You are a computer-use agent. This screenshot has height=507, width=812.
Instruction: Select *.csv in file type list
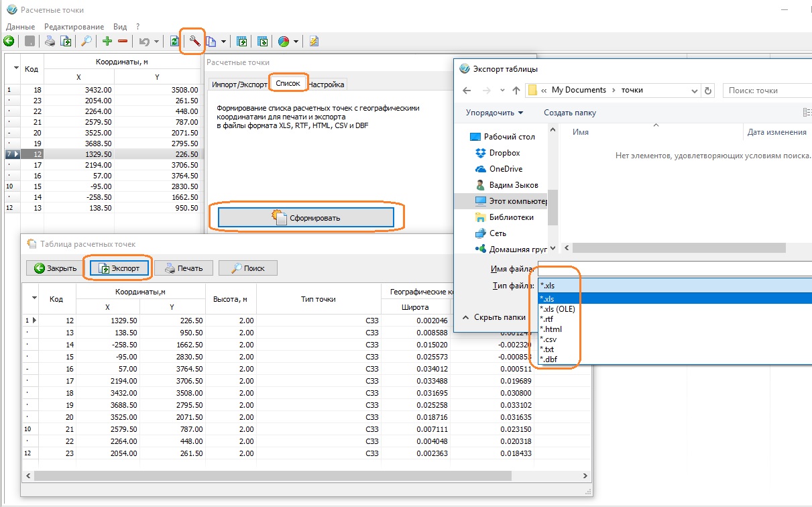point(548,339)
